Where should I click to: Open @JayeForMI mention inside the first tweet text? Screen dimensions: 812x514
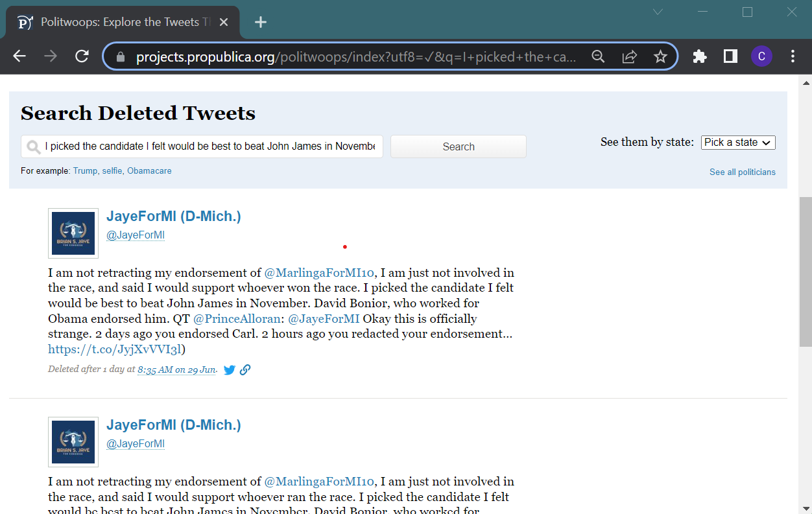324,319
